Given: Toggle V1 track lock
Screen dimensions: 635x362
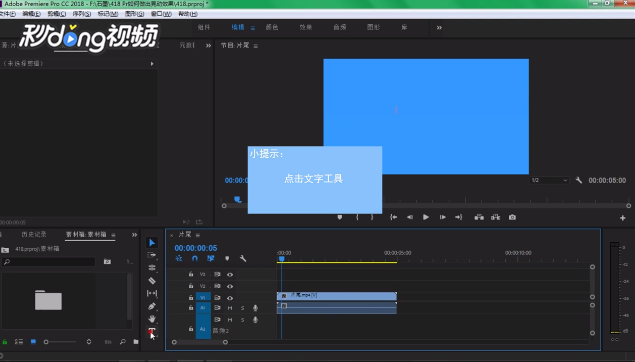Looking at the screenshot, I should [x=191, y=298].
